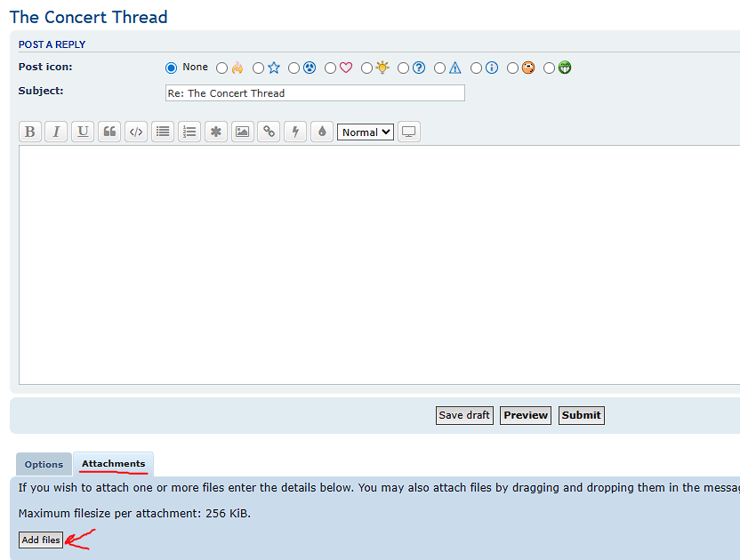Select the question mark post icon

pyautogui.click(x=404, y=68)
